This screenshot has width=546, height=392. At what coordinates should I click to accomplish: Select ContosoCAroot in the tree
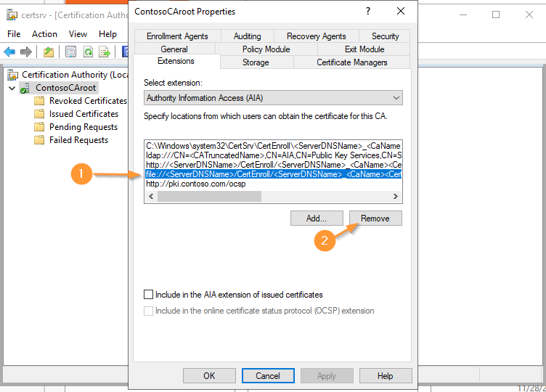[x=65, y=88]
